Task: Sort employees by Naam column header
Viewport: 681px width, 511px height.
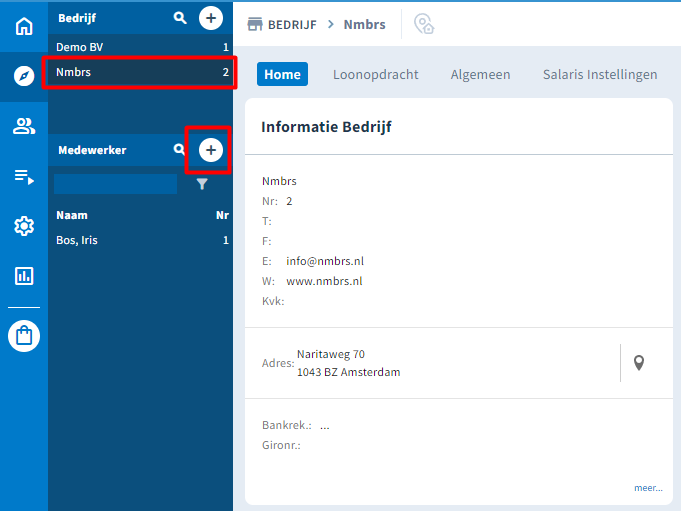Action: (72, 215)
